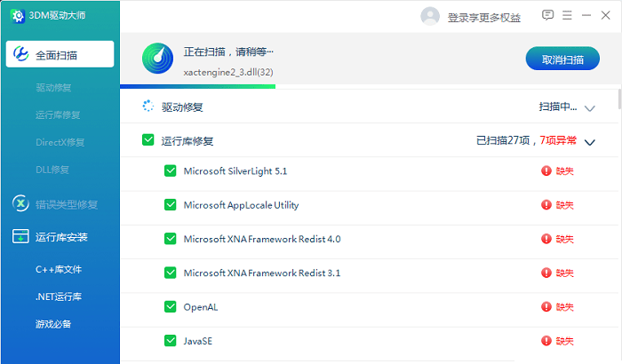622x364 pixels.
Task: Open C++库文件 in the sidebar
Action: (59, 269)
